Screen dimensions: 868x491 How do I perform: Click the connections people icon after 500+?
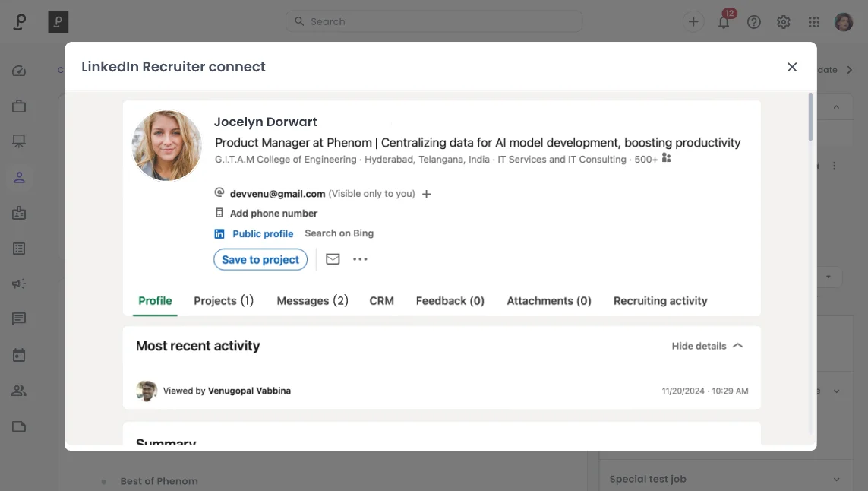coord(667,159)
